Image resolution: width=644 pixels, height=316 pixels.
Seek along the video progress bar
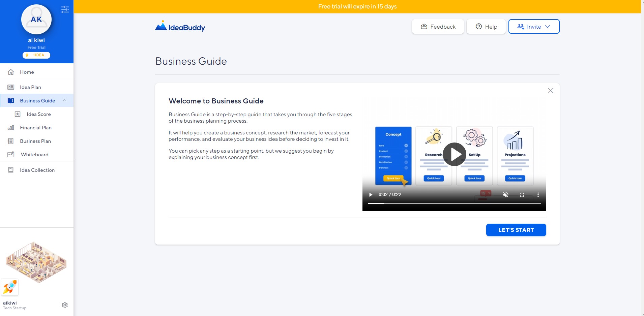click(x=454, y=203)
